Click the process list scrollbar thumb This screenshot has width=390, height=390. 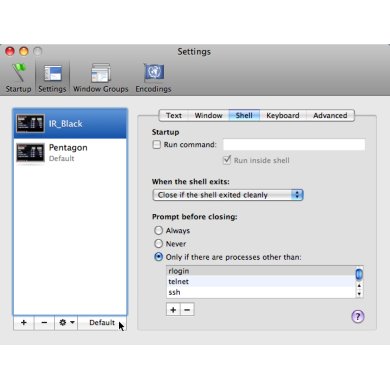coord(359,274)
